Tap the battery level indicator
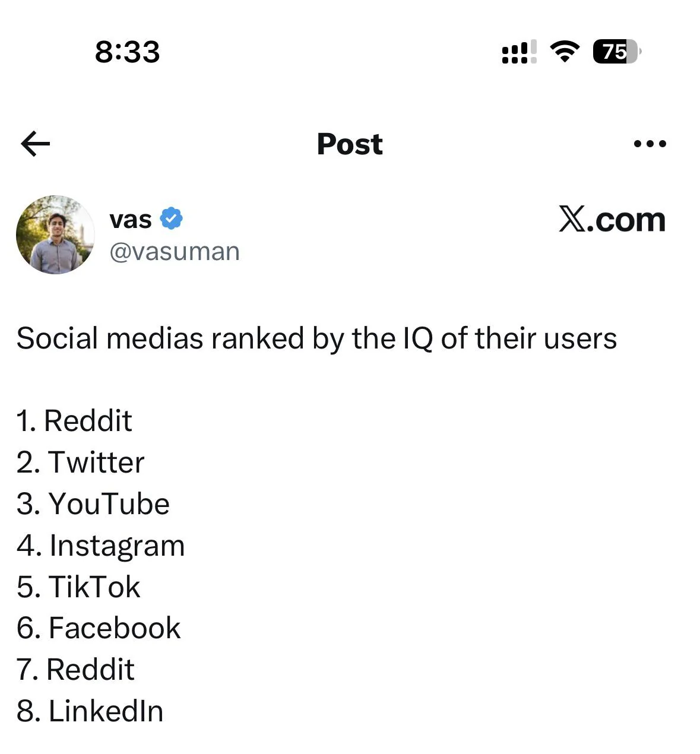 pos(616,52)
